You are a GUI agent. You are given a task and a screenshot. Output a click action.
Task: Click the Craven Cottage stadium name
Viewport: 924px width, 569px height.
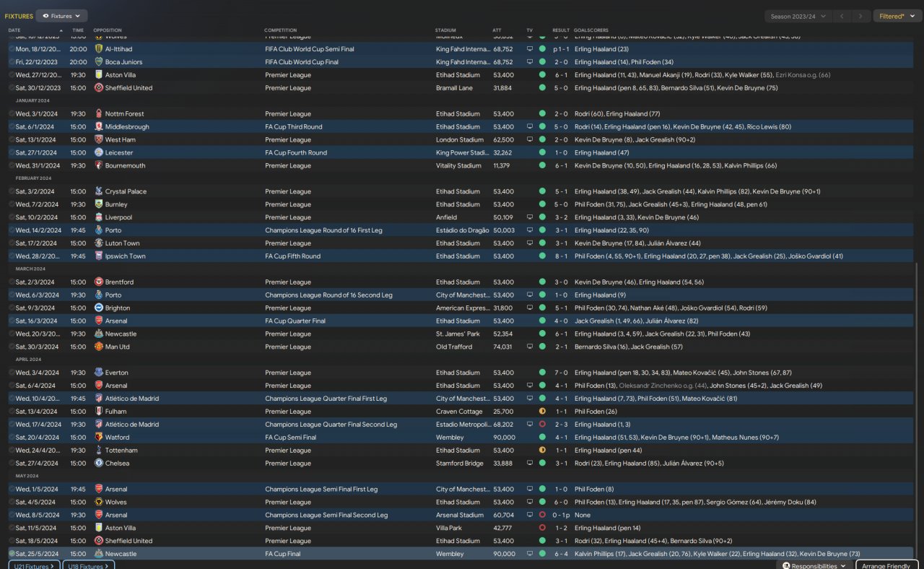[458, 412]
